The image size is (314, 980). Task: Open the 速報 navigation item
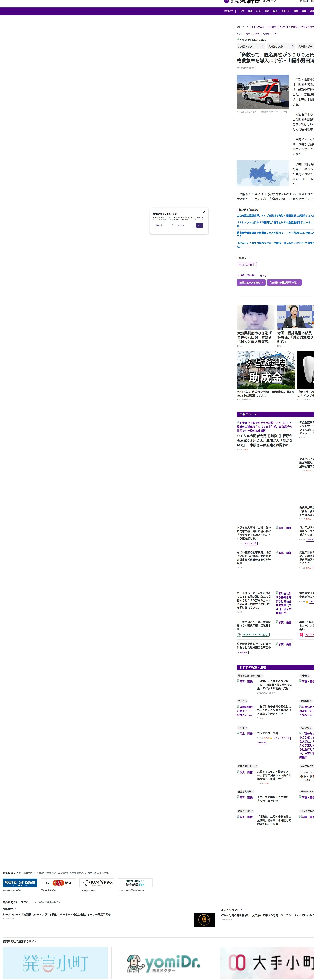pyautogui.click(x=250, y=11)
